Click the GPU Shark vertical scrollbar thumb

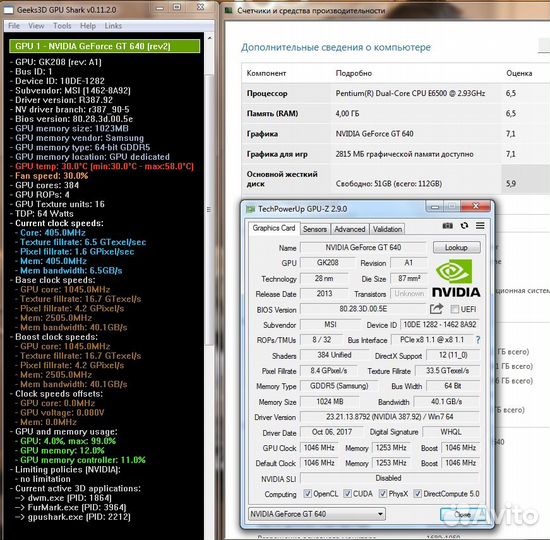pos(209,210)
